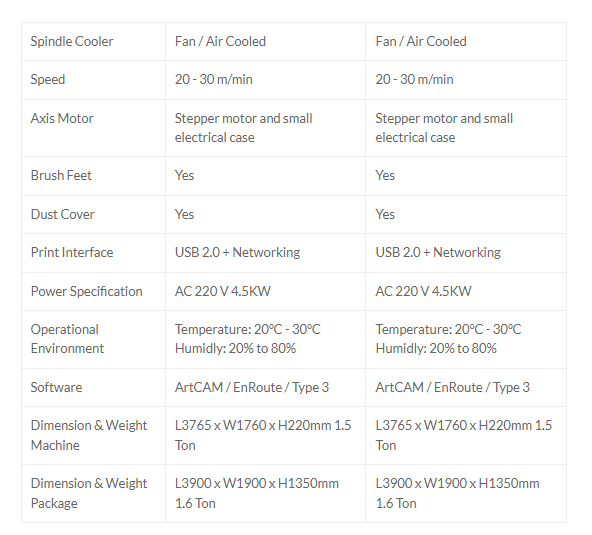Viewport: 592px width, 535px height.
Task: Click the Dust Cover label
Action: click(x=62, y=214)
